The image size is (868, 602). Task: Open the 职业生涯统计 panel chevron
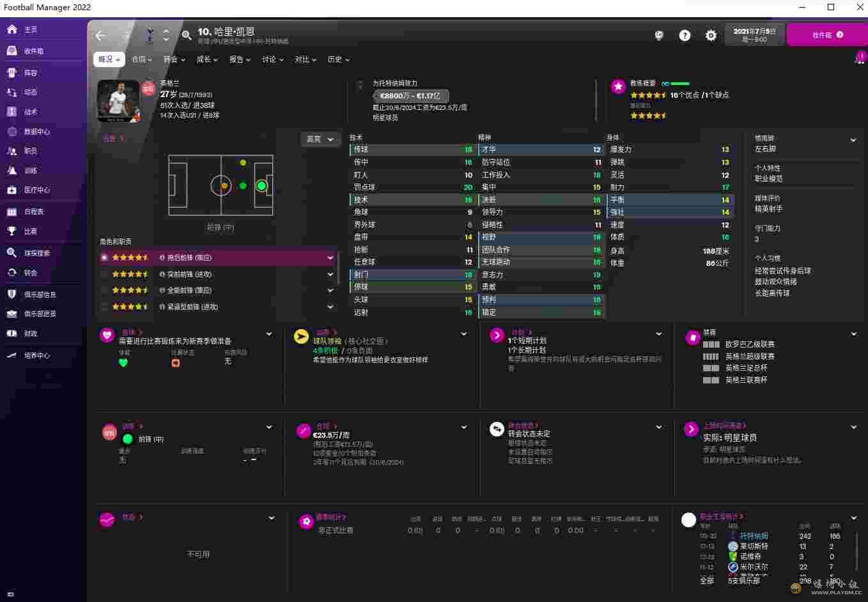point(854,518)
